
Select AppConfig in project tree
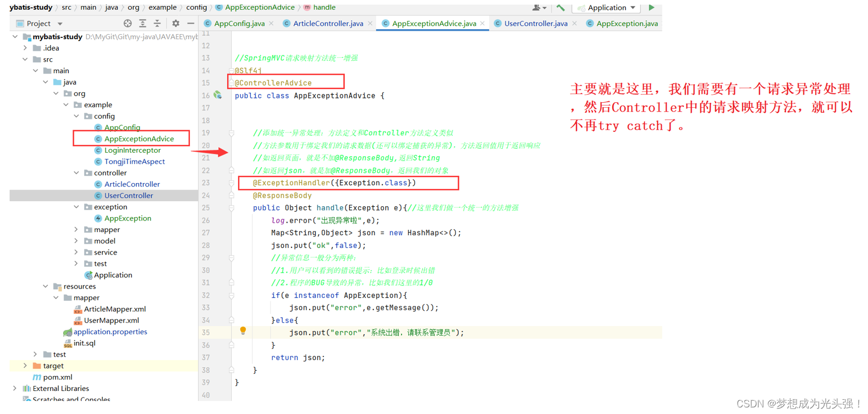(122, 128)
